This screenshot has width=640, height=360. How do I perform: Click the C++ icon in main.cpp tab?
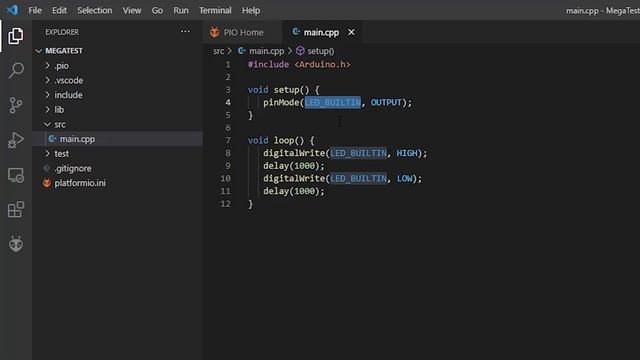(296, 32)
